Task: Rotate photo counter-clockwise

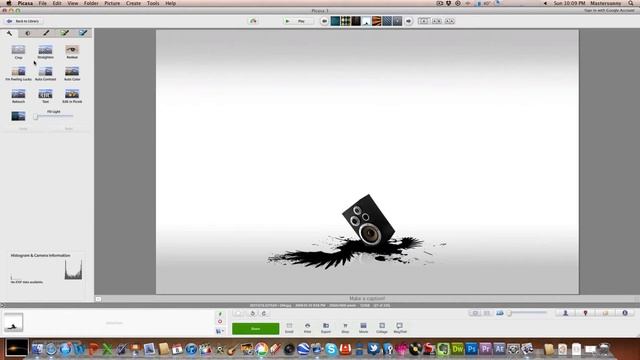Action: [x=252, y=313]
